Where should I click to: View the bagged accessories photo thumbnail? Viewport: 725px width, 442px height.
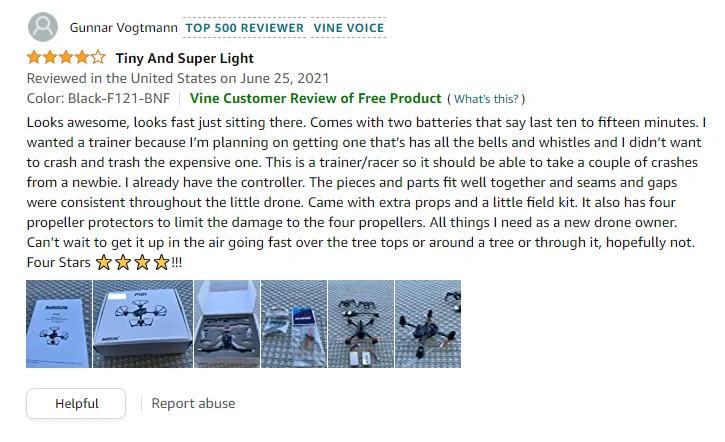[294, 324]
